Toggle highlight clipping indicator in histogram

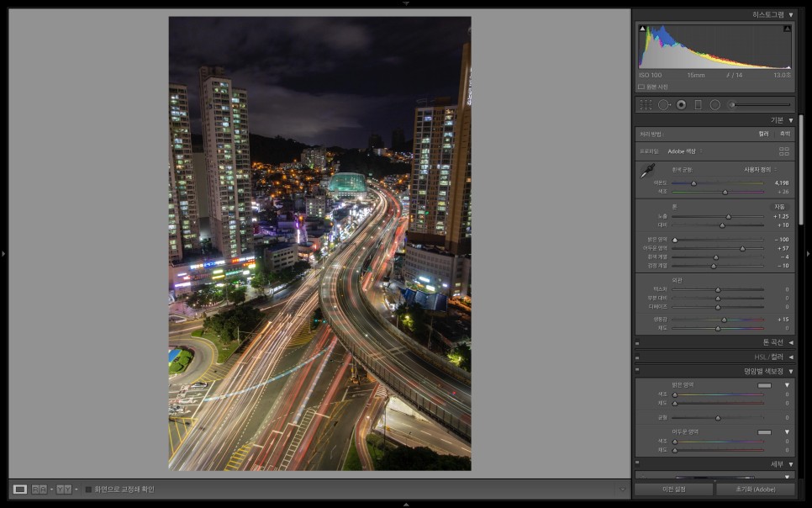pos(787,29)
